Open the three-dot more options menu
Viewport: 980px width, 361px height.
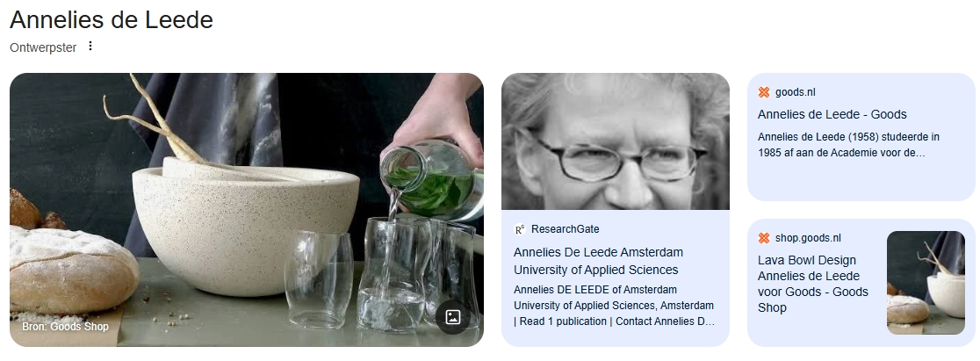[x=90, y=47]
